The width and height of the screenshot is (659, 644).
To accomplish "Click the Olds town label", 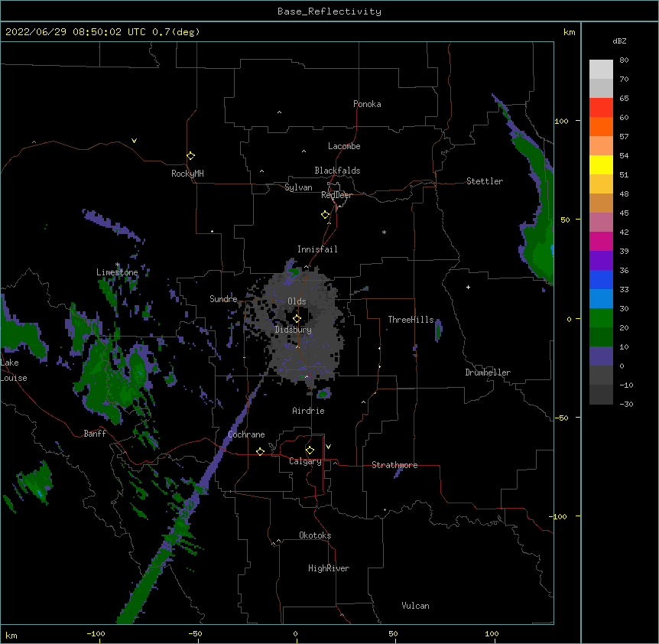I will pos(297,301).
